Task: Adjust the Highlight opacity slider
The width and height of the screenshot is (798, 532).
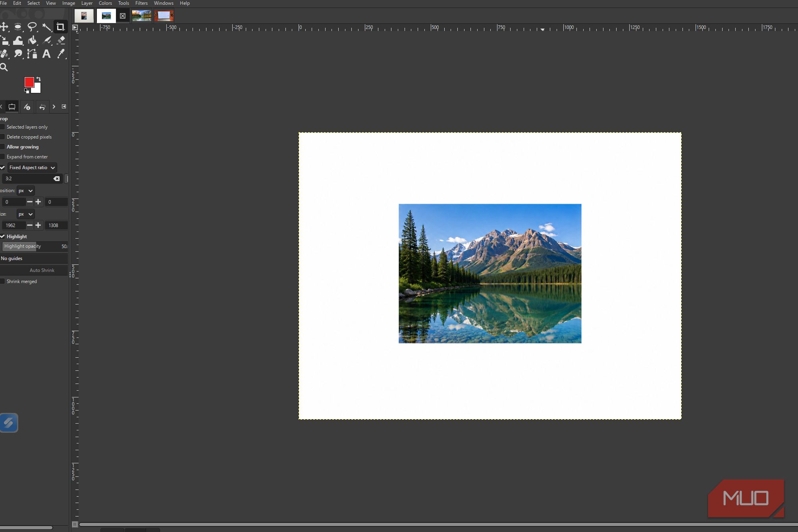Action: (x=35, y=247)
